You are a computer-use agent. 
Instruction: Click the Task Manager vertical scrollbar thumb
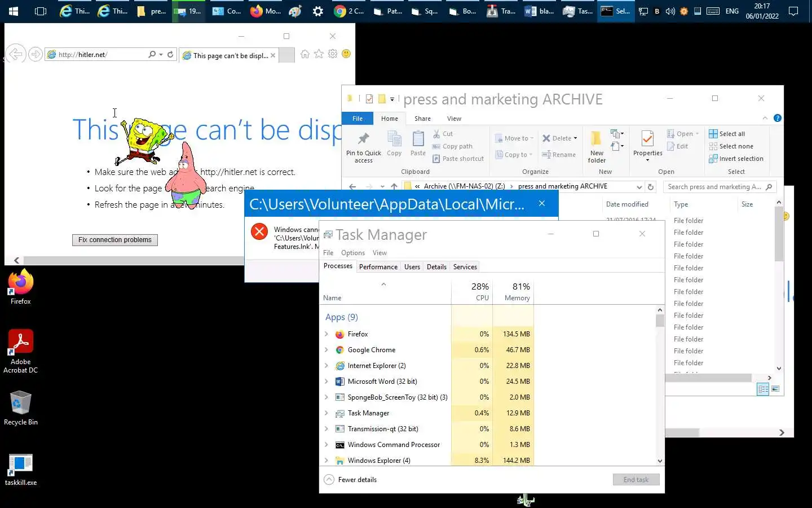click(660, 321)
